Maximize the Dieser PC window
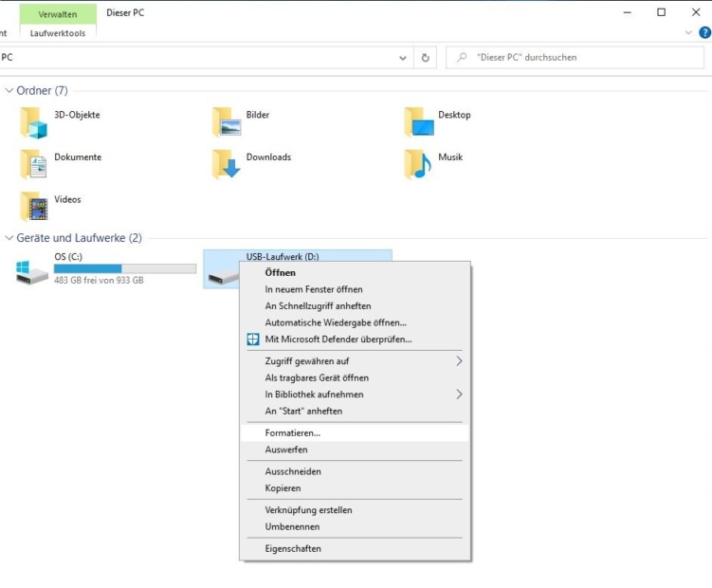The width and height of the screenshot is (712, 588). click(x=661, y=12)
